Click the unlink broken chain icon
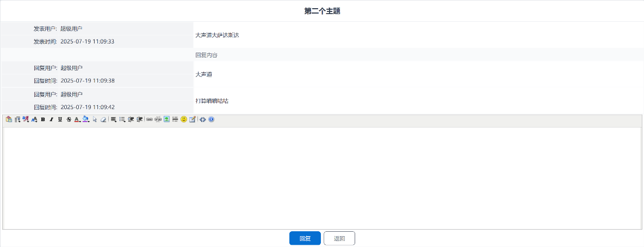The width and height of the screenshot is (644, 247). tap(158, 119)
